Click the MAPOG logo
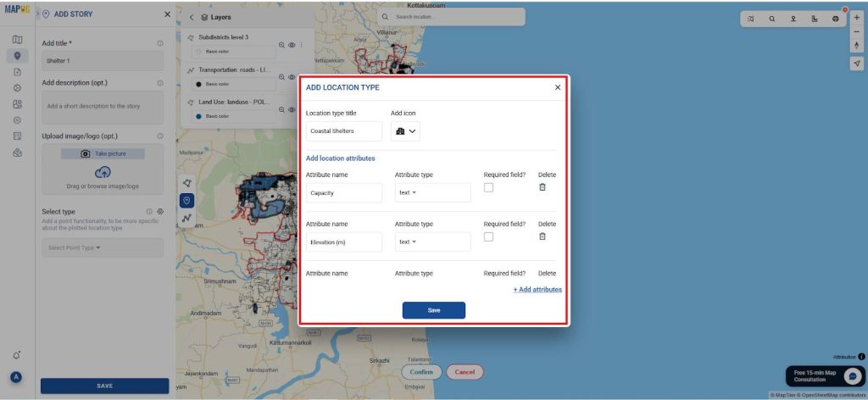The image size is (868, 400). point(17,10)
